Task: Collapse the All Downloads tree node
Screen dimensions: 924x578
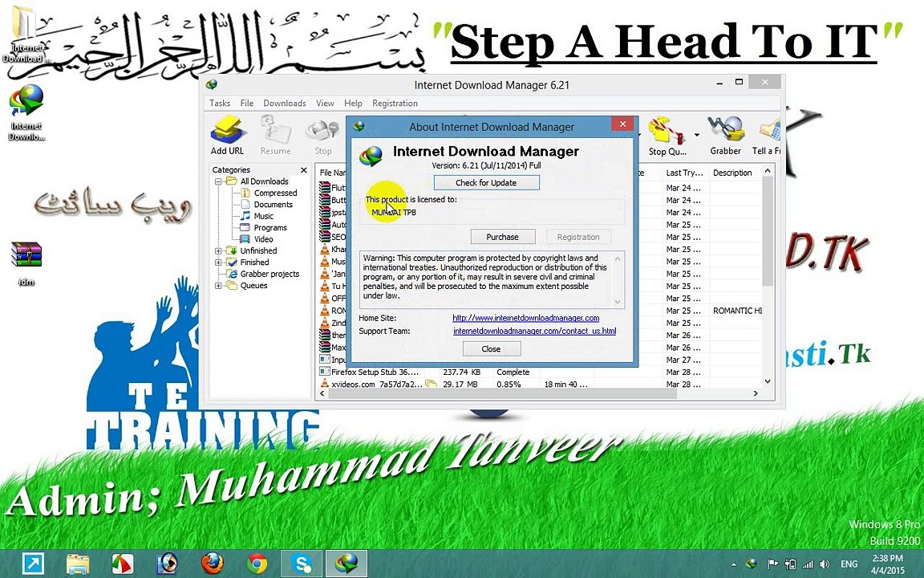Action: [x=218, y=181]
